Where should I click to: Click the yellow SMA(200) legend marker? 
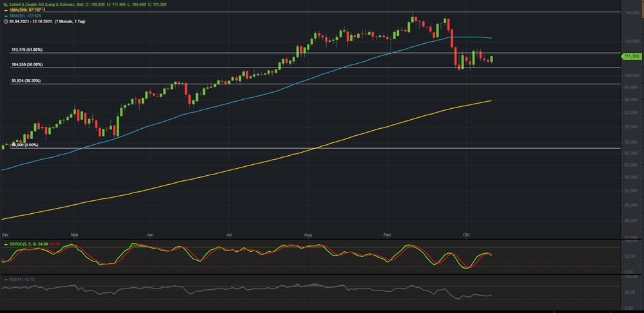[4, 10]
